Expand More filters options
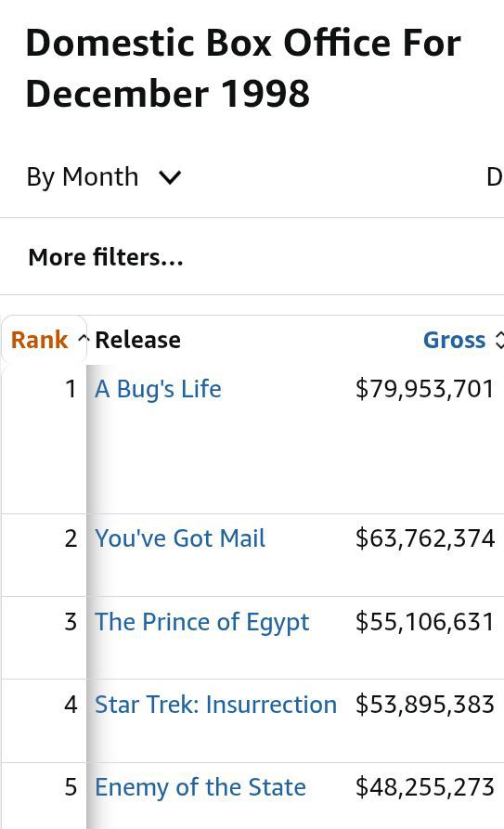The height and width of the screenshot is (829, 504). (106, 257)
